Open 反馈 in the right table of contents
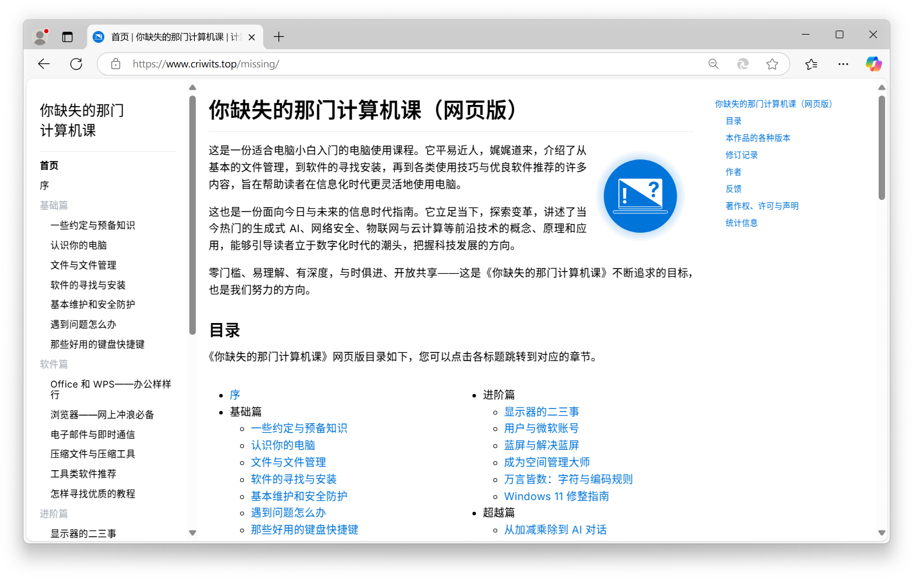 (x=733, y=188)
